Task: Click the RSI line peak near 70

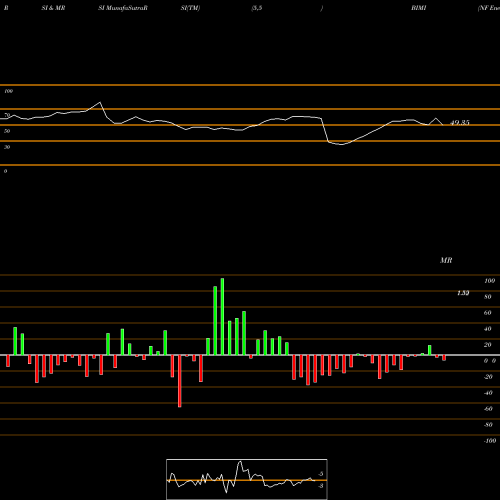Action: point(100,103)
